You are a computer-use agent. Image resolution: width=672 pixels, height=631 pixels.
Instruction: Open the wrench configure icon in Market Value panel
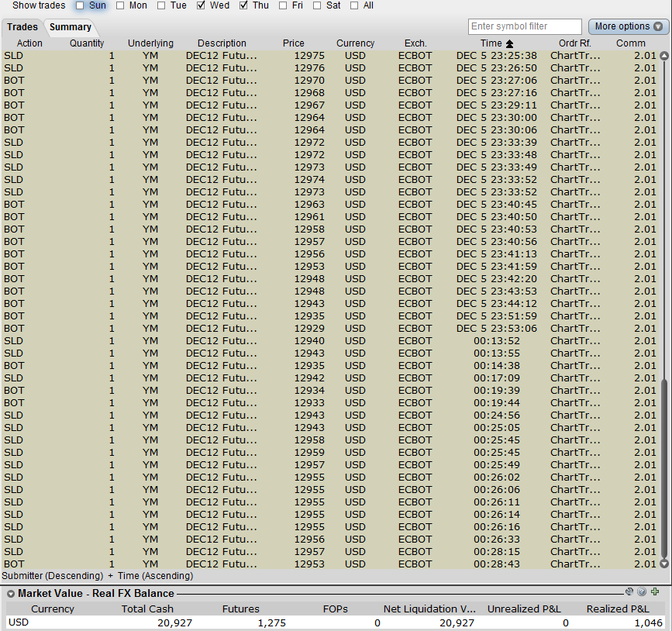click(629, 591)
